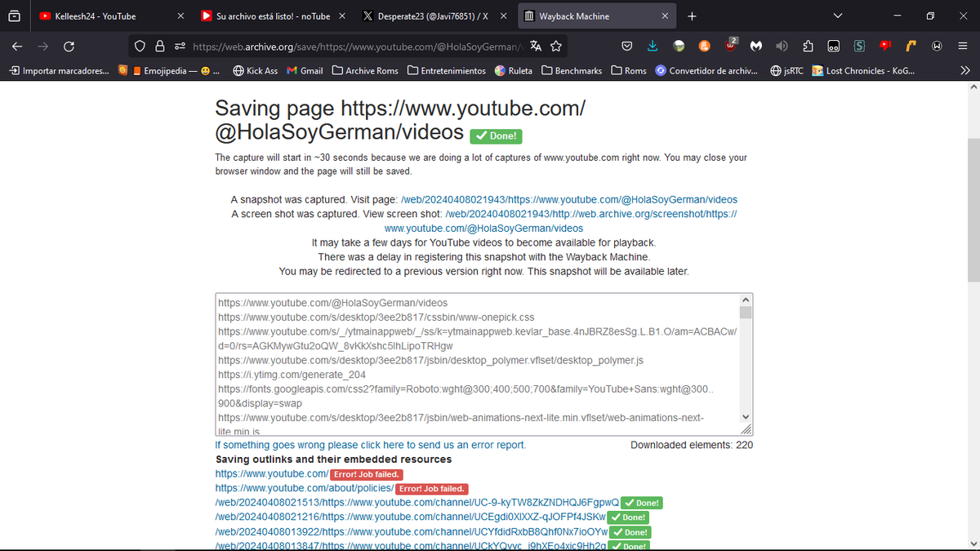980x551 pixels.
Task: Open Firefox application hamburger menu
Action: (x=963, y=47)
